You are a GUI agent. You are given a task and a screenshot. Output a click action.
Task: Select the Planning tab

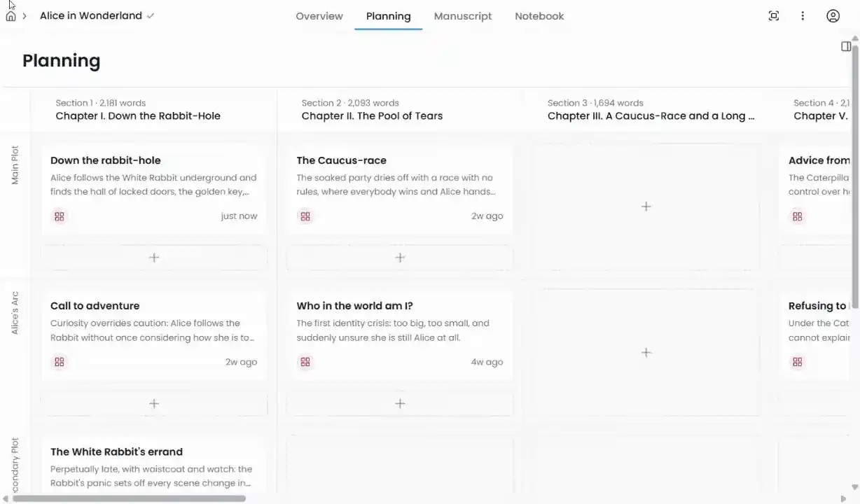pyautogui.click(x=388, y=16)
